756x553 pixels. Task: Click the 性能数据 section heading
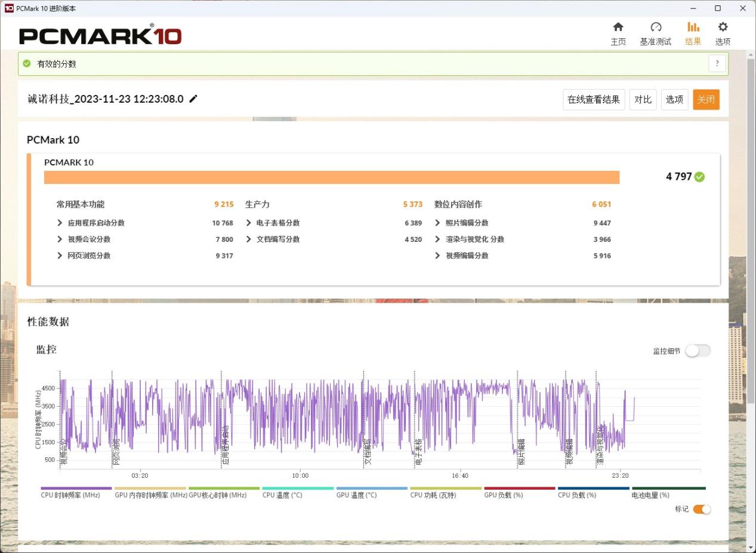click(x=48, y=322)
